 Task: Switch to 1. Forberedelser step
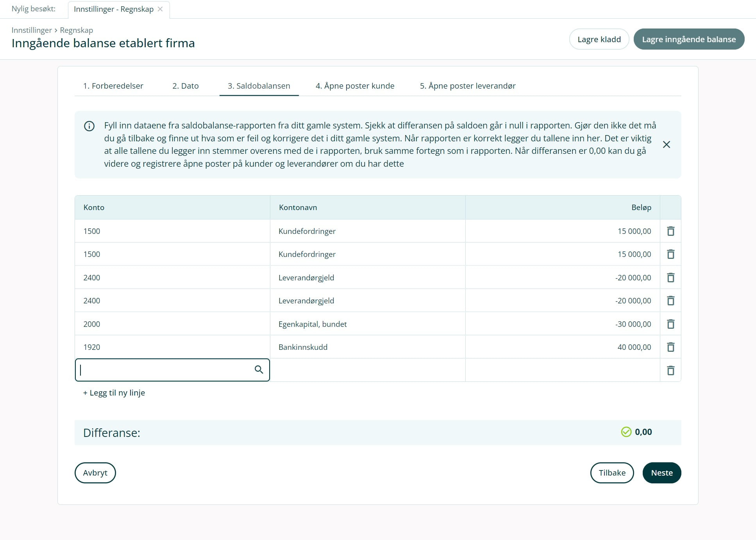(113, 86)
